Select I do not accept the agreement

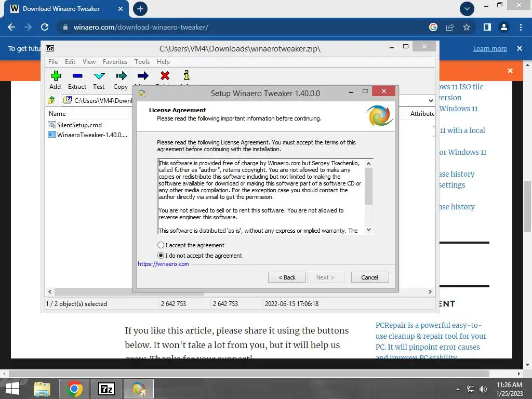[199, 256]
